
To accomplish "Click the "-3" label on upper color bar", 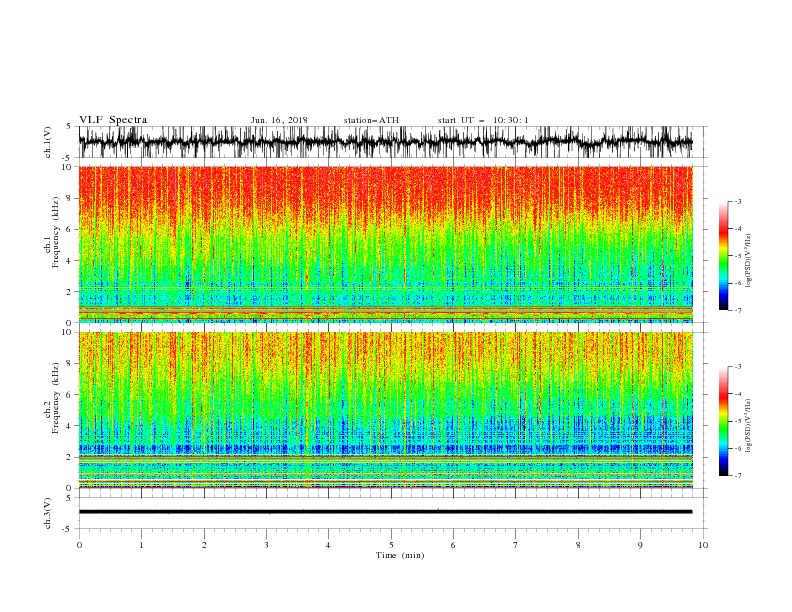I will 738,201.
